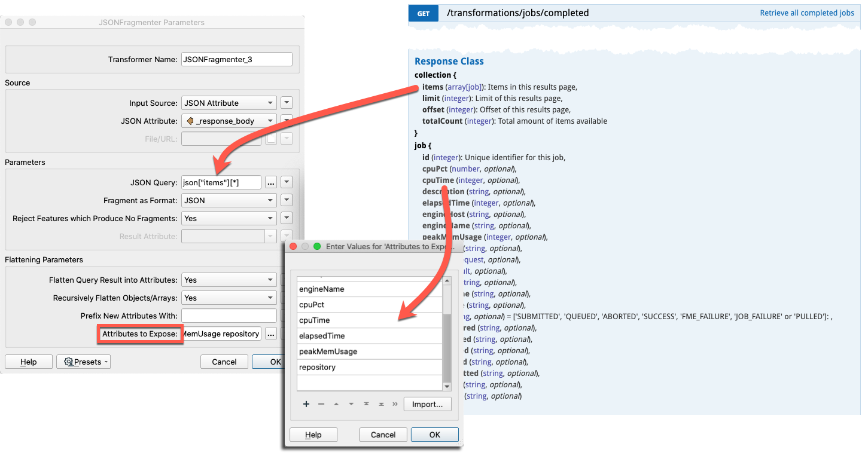Screen dimensions: 868x465
Task: Click the Import... button
Action: (427, 404)
